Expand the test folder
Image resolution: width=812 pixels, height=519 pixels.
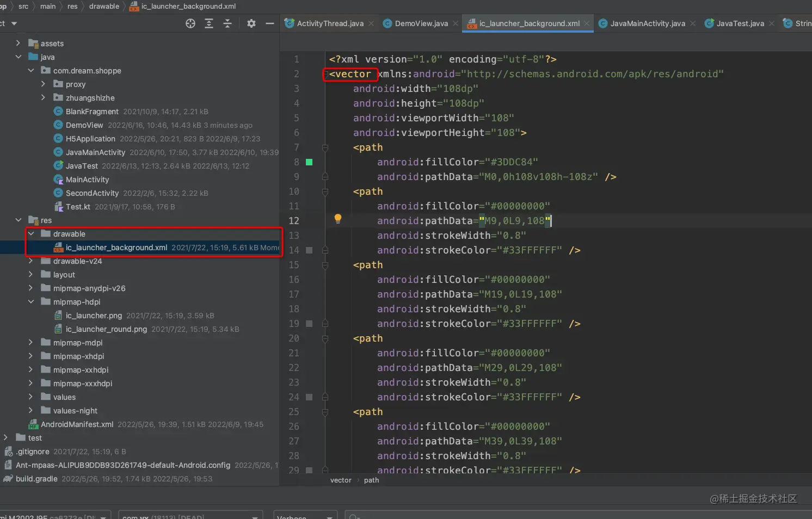coord(5,437)
